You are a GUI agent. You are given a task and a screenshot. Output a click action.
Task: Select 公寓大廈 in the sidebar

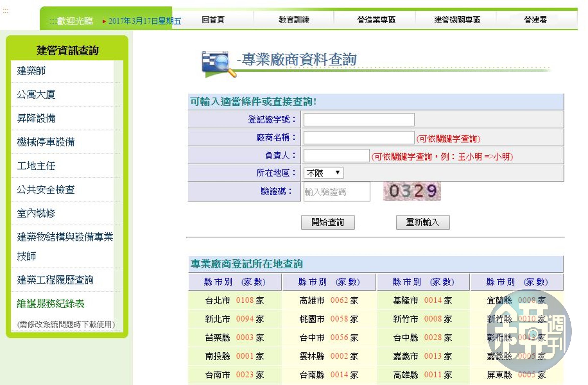click(36, 95)
